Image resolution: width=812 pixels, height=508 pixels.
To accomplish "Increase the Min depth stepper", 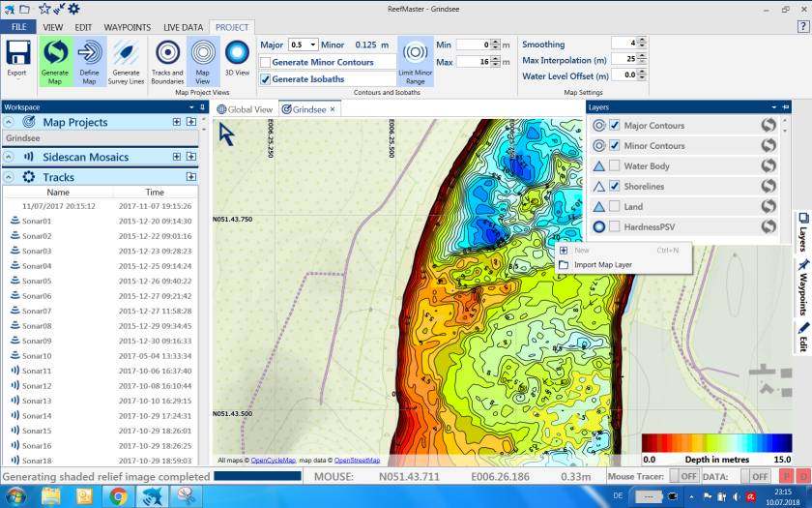I will tap(496, 42).
